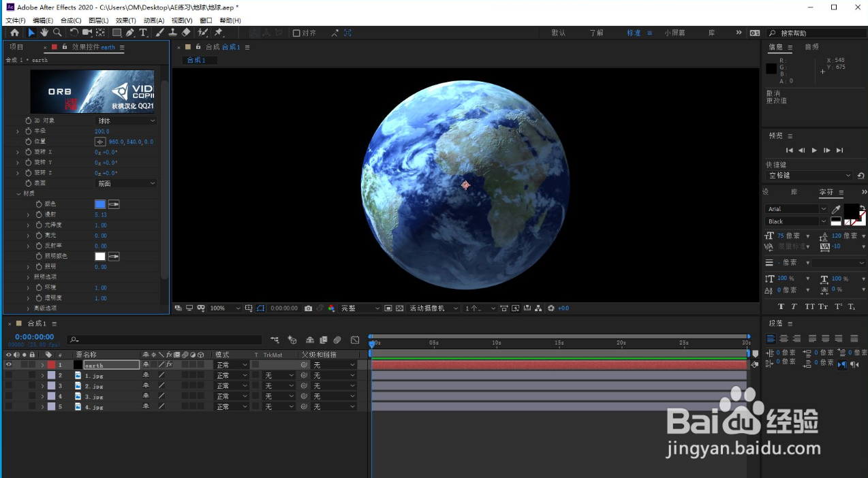
Task: Expand the 1.jpg layer properties
Action: point(42,376)
